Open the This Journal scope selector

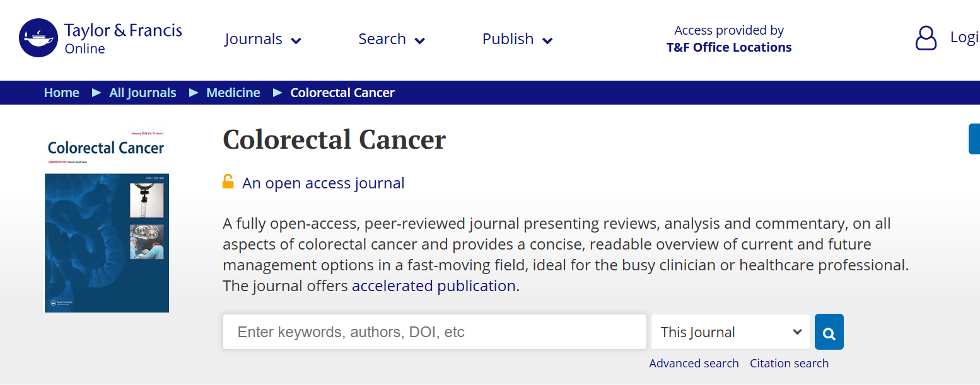pyautogui.click(x=730, y=332)
